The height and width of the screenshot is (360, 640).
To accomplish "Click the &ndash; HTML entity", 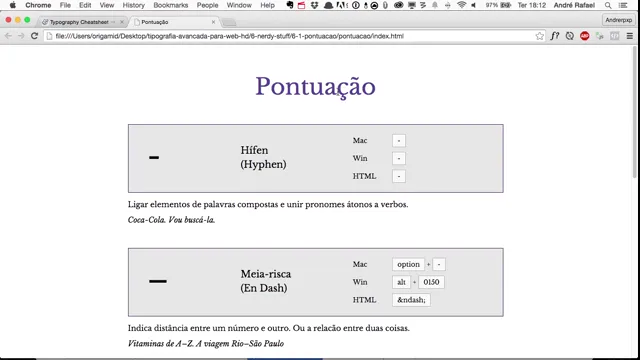I will point(411,300).
